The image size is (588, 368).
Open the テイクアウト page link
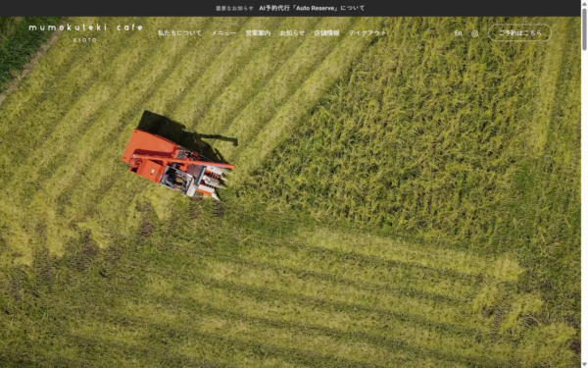367,33
